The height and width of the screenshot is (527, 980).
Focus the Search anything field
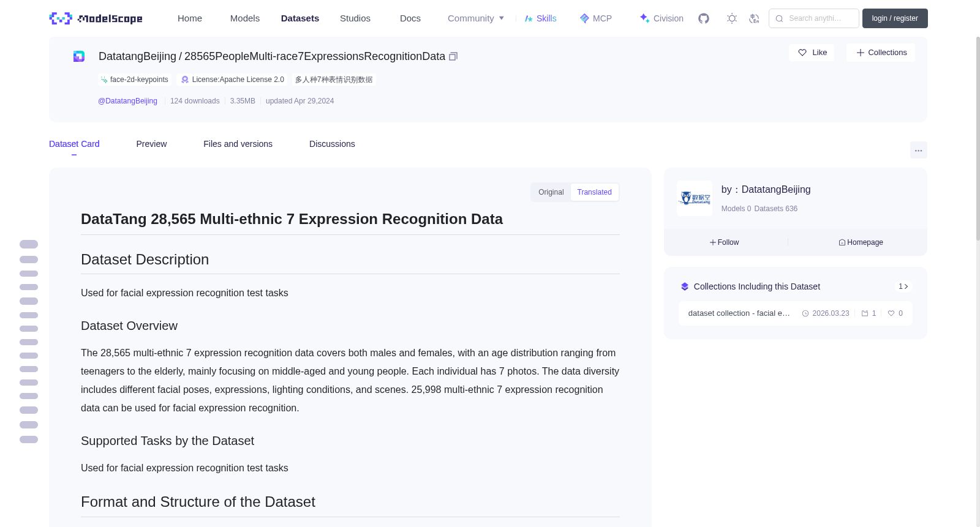814,18
